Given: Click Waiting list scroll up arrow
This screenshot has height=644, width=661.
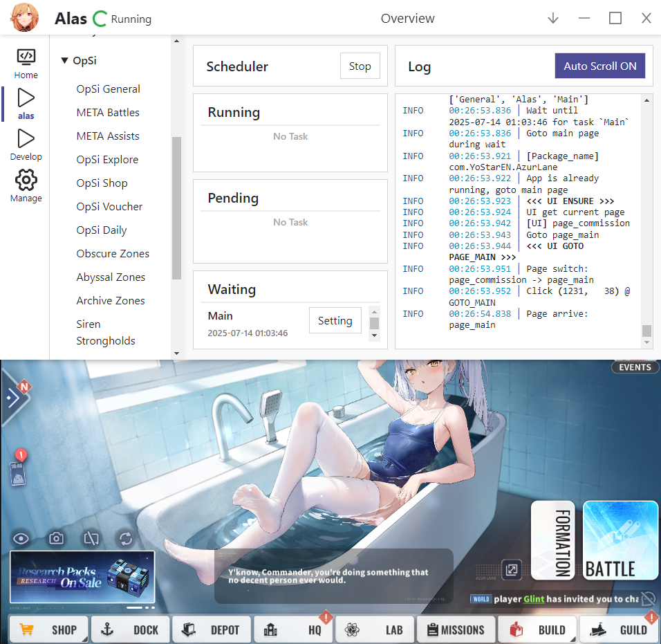Looking at the screenshot, I should (374, 312).
